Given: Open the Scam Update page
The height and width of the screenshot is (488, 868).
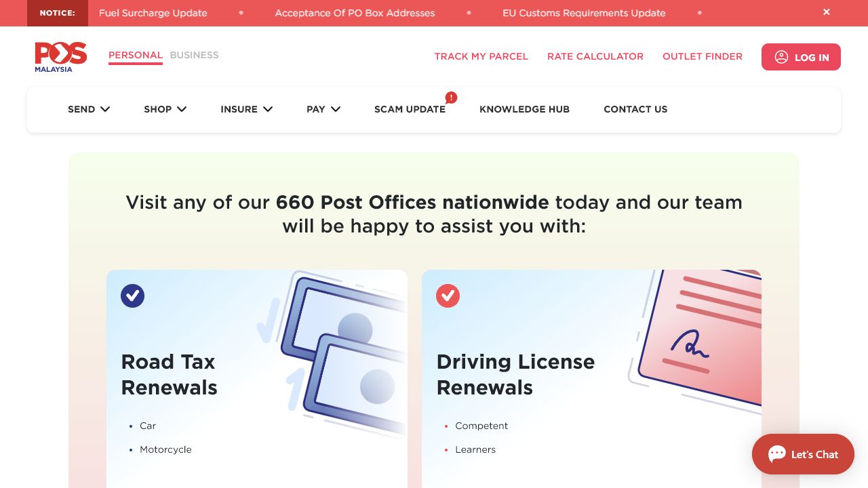Looking at the screenshot, I should point(410,109).
